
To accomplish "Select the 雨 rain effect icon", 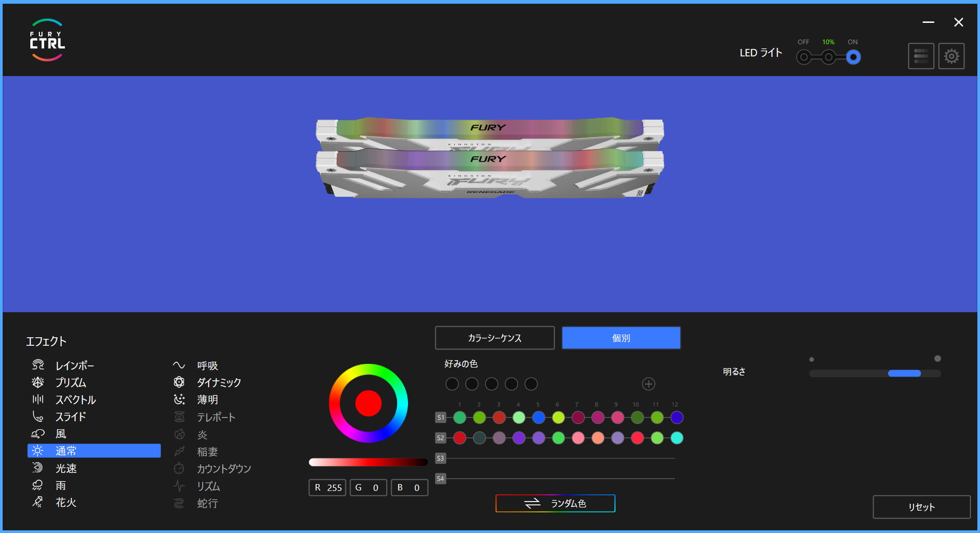I will (38, 485).
